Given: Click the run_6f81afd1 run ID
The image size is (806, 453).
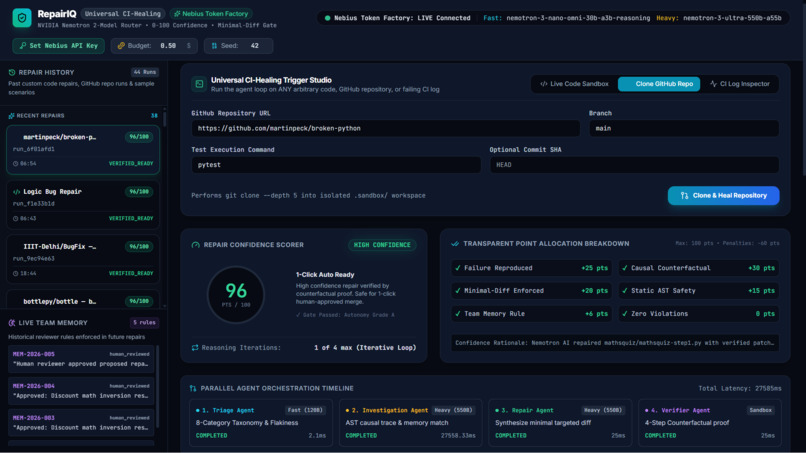Looking at the screenshot, I should 34,149.
